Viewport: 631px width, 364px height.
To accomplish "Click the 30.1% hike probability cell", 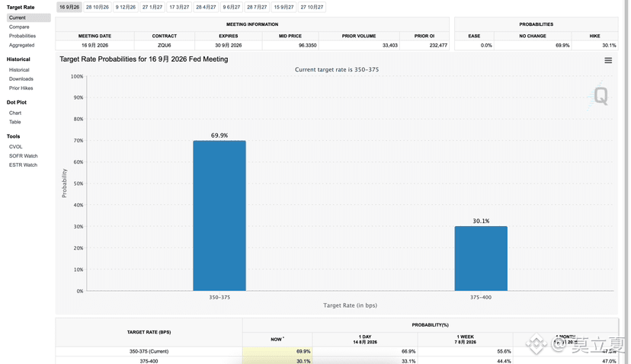I will 594,46.
